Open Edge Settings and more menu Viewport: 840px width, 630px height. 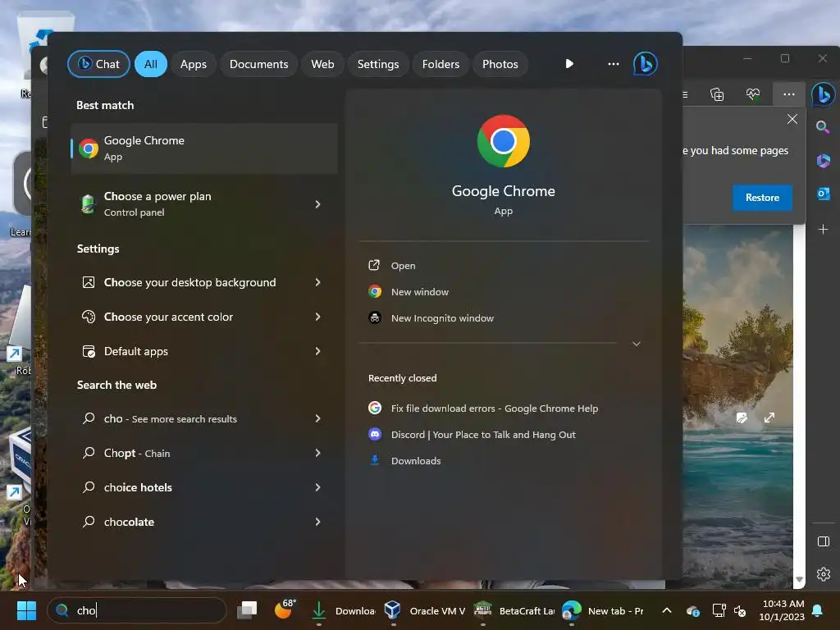[789, 94]
